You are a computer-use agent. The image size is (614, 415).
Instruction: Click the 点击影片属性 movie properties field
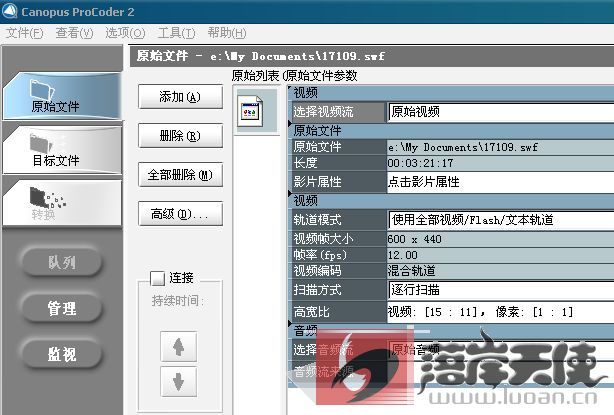coord(501,182)
